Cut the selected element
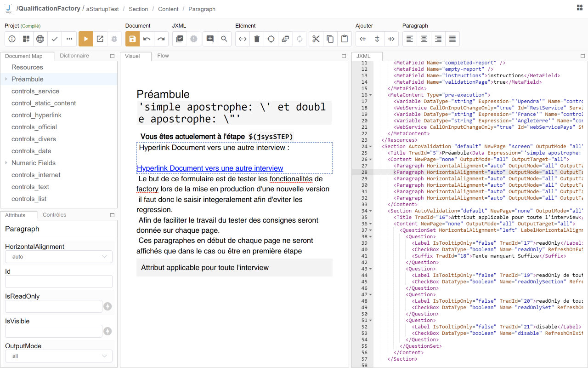 (x=316, y=39)
